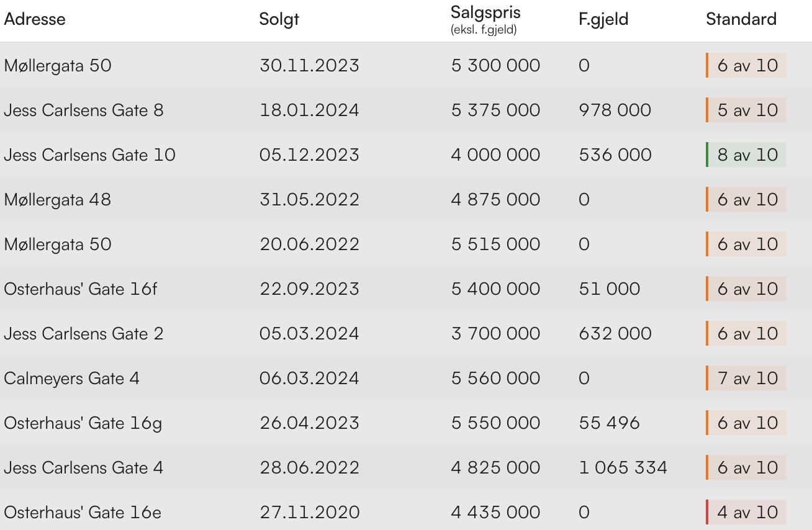The width and height of the screenshot is (812, 530).
Task: Click the Osterhaus' Gate 16e address
Action: click(83, 513)
